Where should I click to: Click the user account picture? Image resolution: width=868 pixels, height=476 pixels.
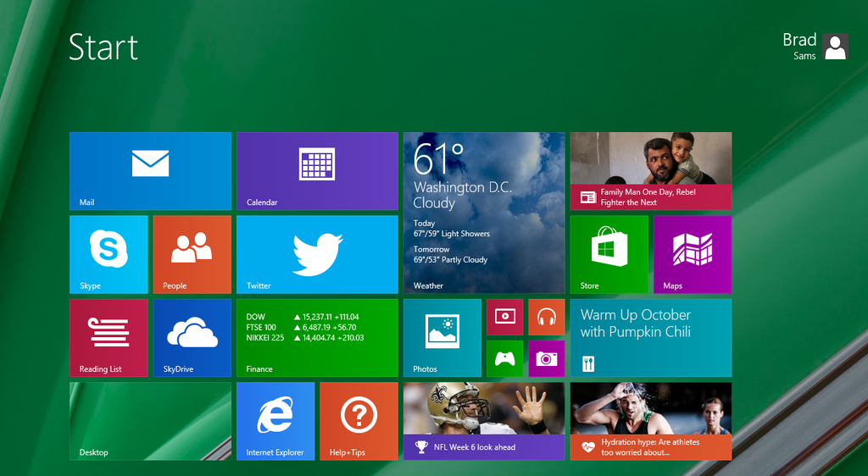pos(835,47)
